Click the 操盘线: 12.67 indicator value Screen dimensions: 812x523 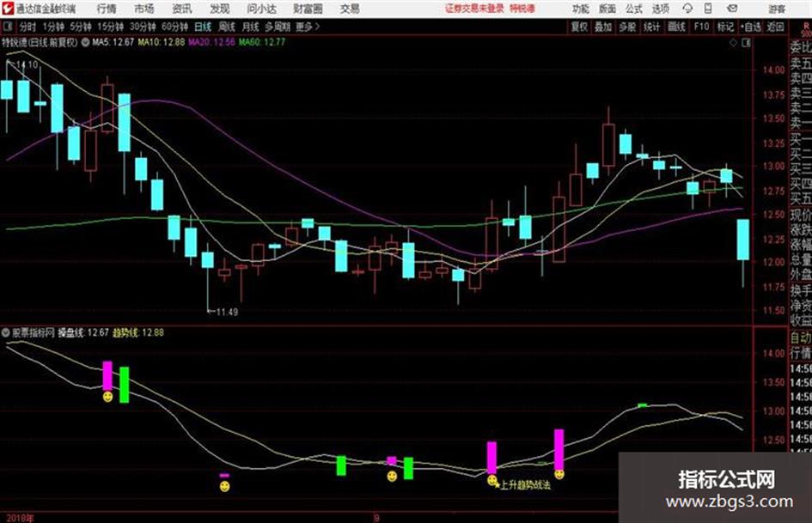point(82,332)
